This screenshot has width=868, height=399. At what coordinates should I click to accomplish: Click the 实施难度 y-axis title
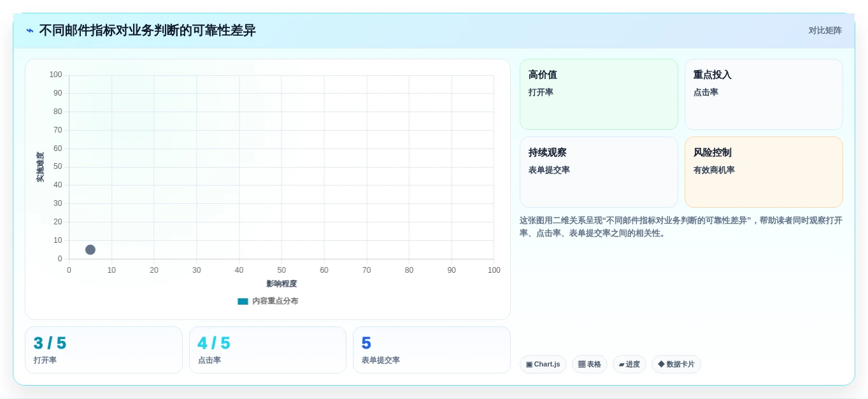40,167
